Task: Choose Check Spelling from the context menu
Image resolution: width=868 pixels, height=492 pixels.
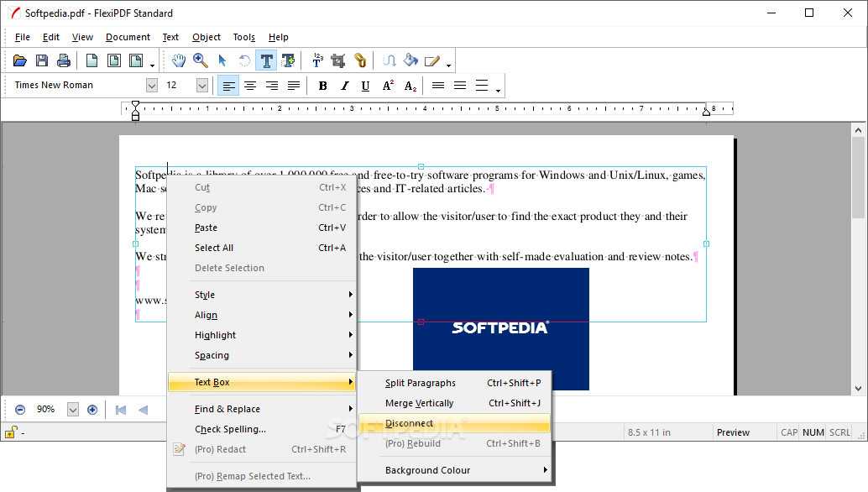Action: point(261,430)
